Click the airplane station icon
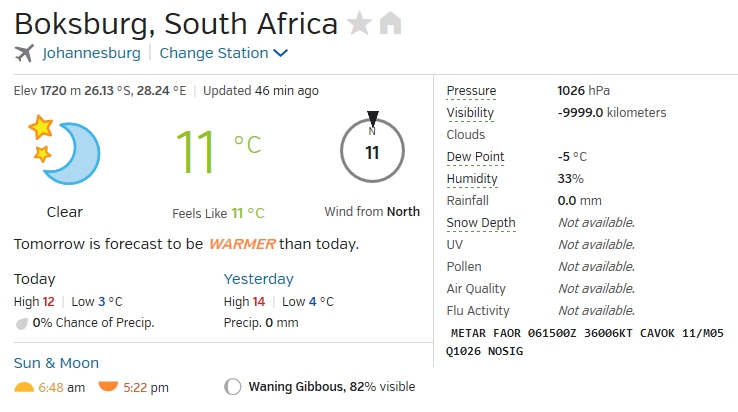 click(24, 53)
